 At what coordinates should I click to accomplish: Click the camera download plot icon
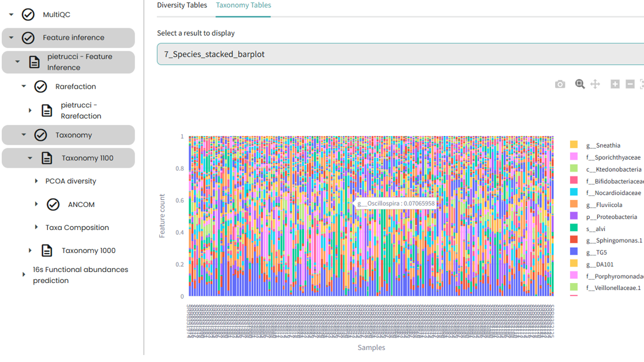coord(560,84)
